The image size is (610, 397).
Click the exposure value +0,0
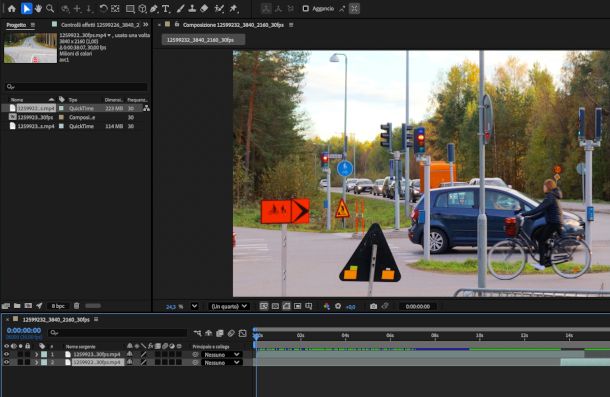click(350, 307)
